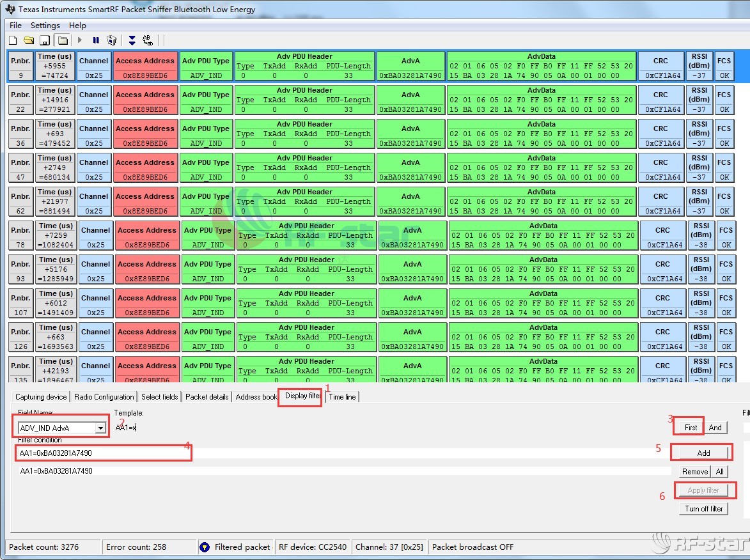Open the Time line tab
Viewport: 750px width, 560px height.
tap(342, 397)
